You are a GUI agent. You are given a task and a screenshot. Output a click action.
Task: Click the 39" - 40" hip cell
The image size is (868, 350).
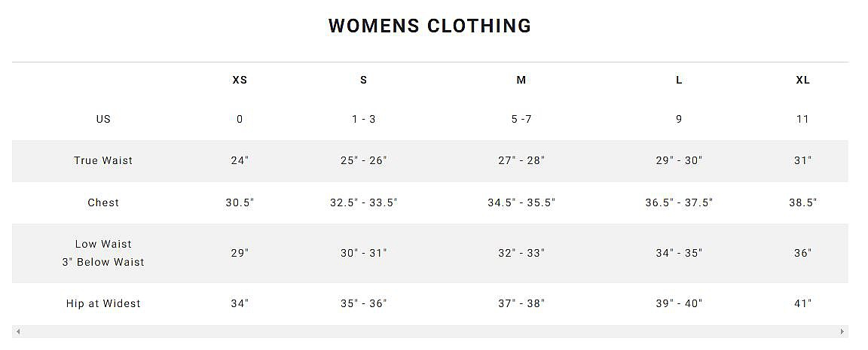pos(679,303)
